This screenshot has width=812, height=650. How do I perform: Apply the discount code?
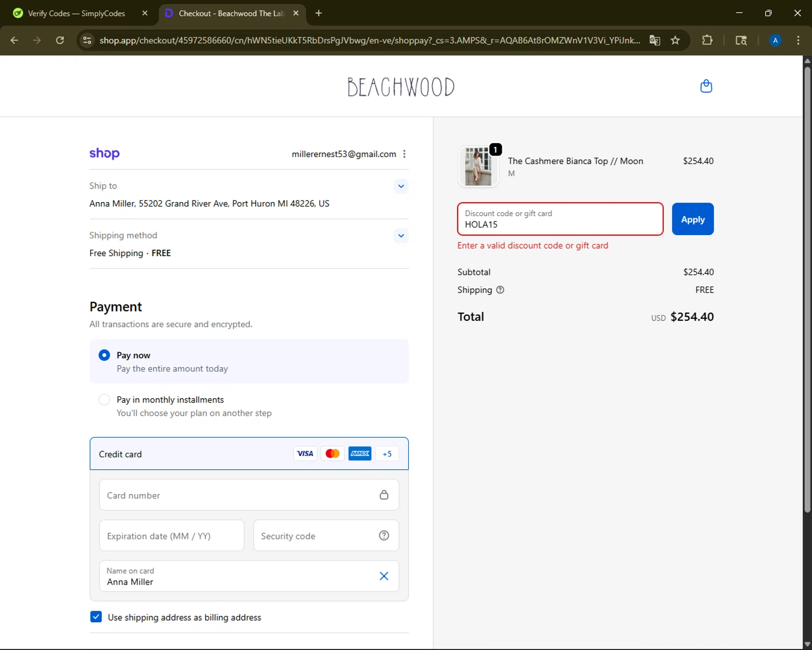coord(693,219)
